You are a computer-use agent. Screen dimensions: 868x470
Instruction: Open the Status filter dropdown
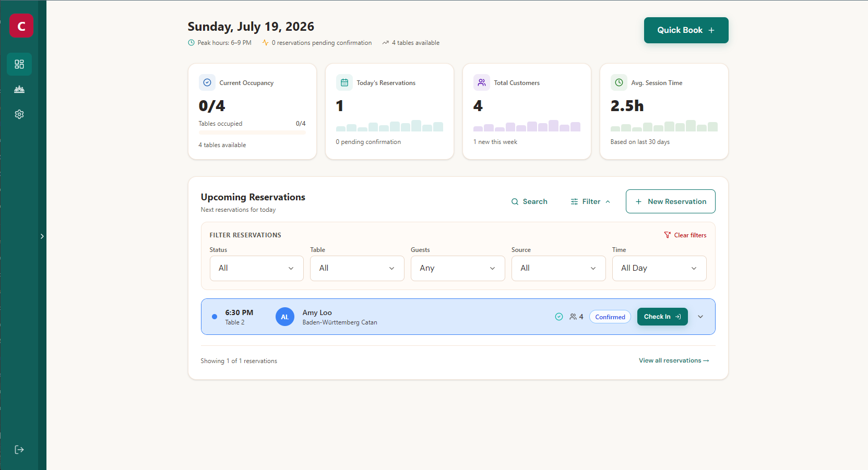click(x=256, y=268)
